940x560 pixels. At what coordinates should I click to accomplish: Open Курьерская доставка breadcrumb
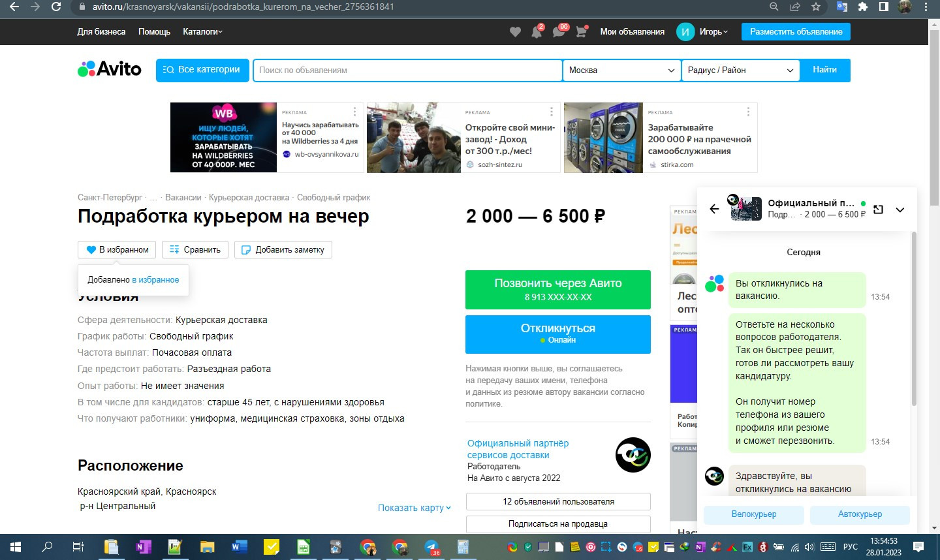point(249,197)
